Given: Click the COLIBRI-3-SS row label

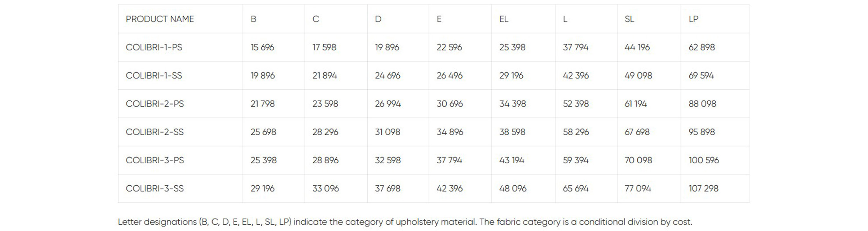Looking at the screenshot, I should pos(155,188).
